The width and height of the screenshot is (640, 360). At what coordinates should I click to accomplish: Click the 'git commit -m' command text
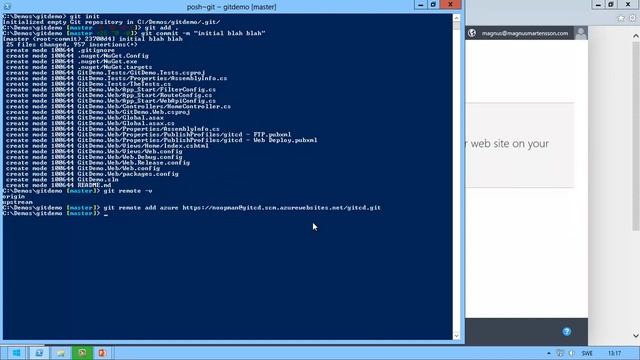point(203,33)
